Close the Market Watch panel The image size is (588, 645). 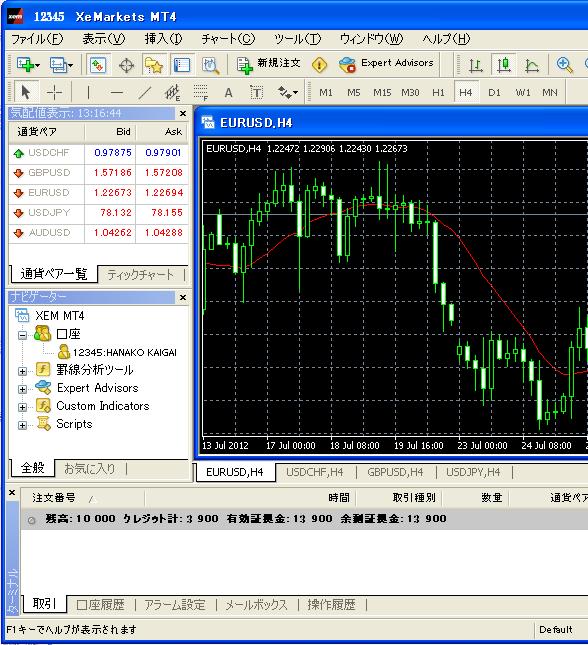tap(183, 114)
